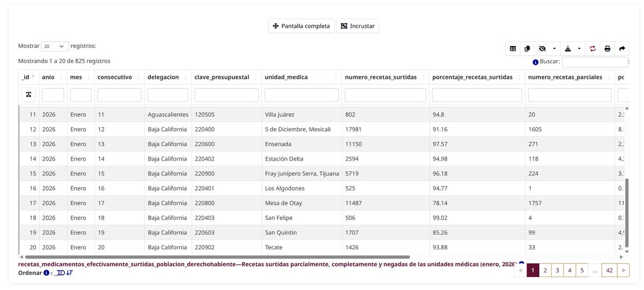Image resolution: width=644 pixels, height=290 pixels.
Task: Click cell 'Aguascalientes'
Action: click(x=168, y=114)
